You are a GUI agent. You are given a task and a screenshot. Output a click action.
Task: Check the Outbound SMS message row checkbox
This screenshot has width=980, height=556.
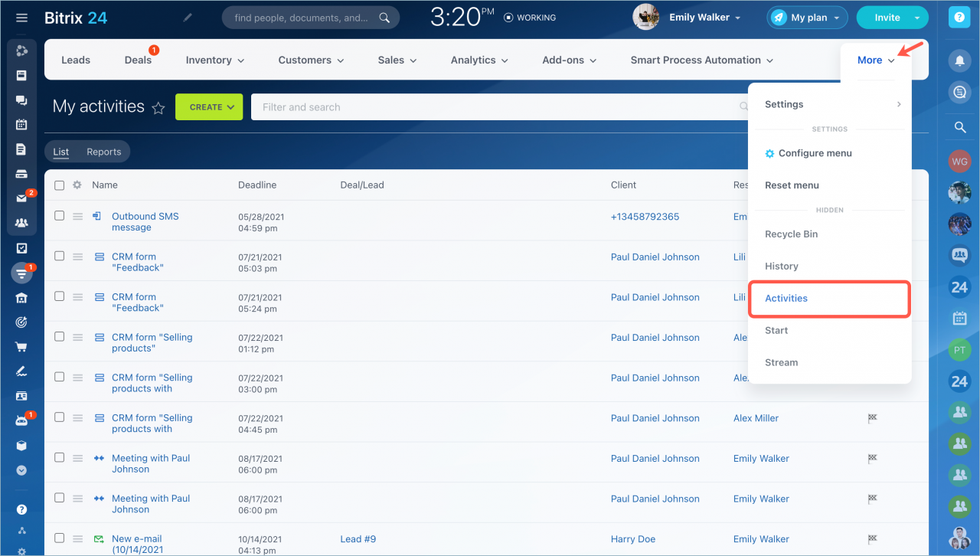(x=59, y=216)
